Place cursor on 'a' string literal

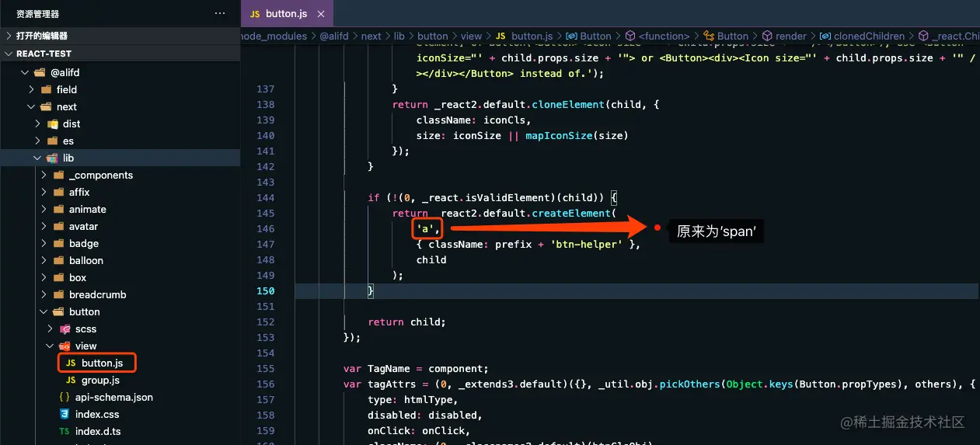click(425, 228)
